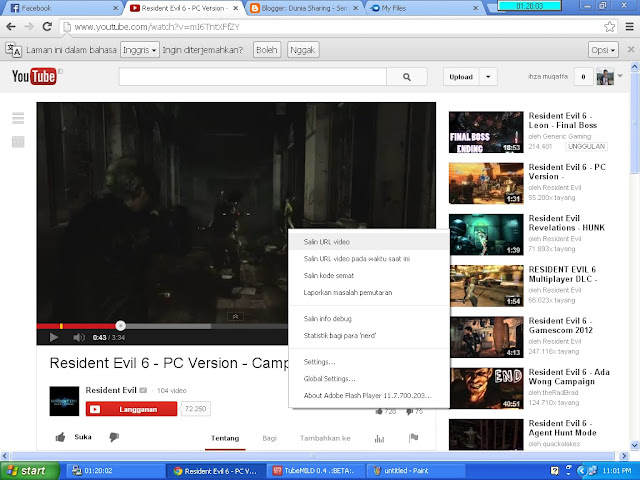Click the browser address bar URL
Image resolution: width=640 pixels, height=480 pixels.
click(157, 27)
